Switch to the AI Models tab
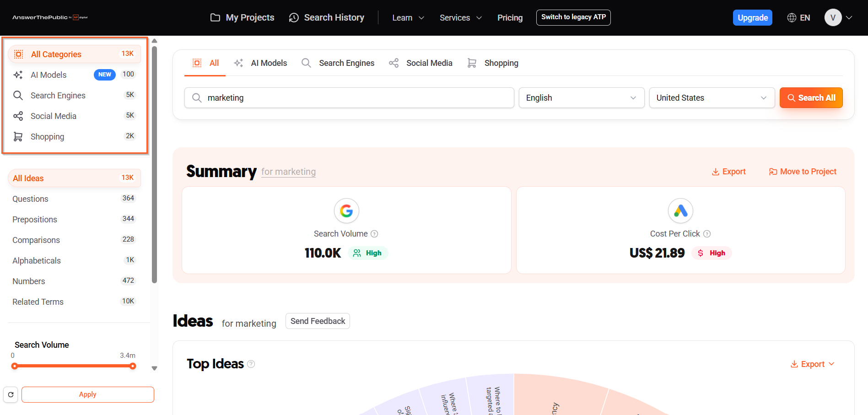This screenshot has width=868, height=415. point(260,63)
